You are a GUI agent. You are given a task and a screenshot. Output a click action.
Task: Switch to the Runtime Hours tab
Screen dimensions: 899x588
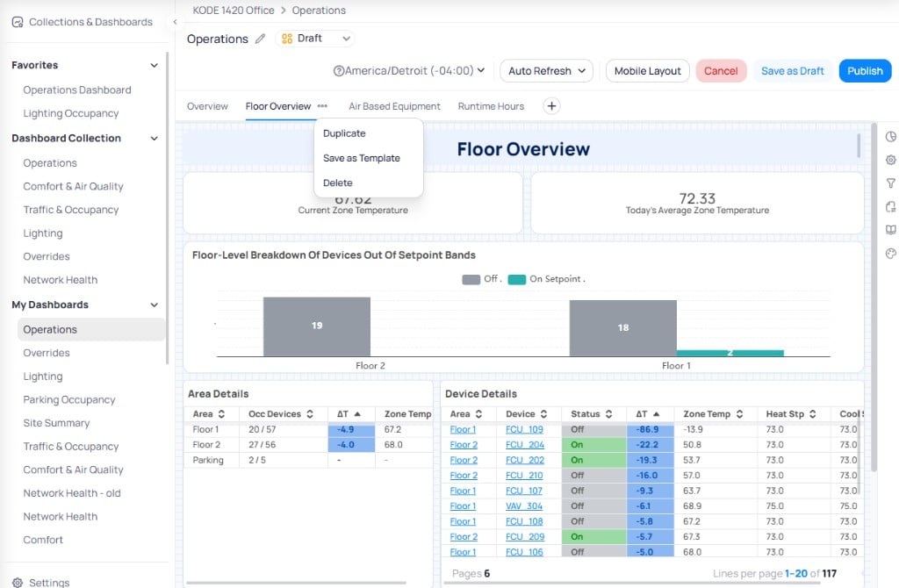point(491,106)
